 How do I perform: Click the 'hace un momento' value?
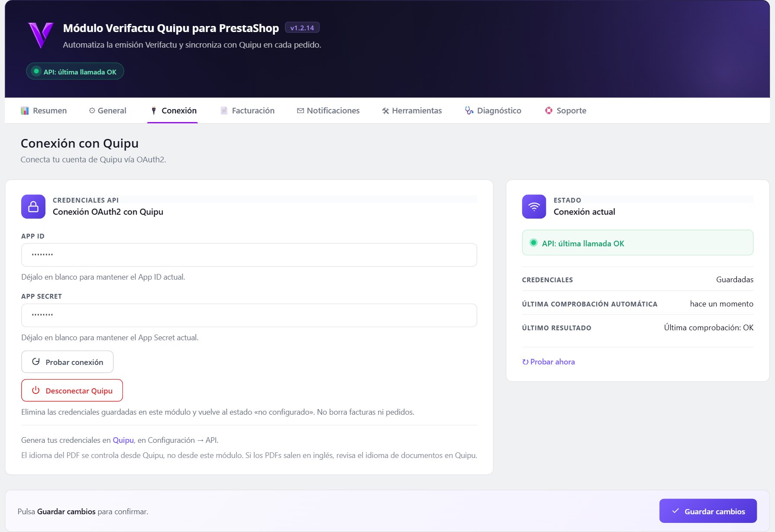coord(721,303)
